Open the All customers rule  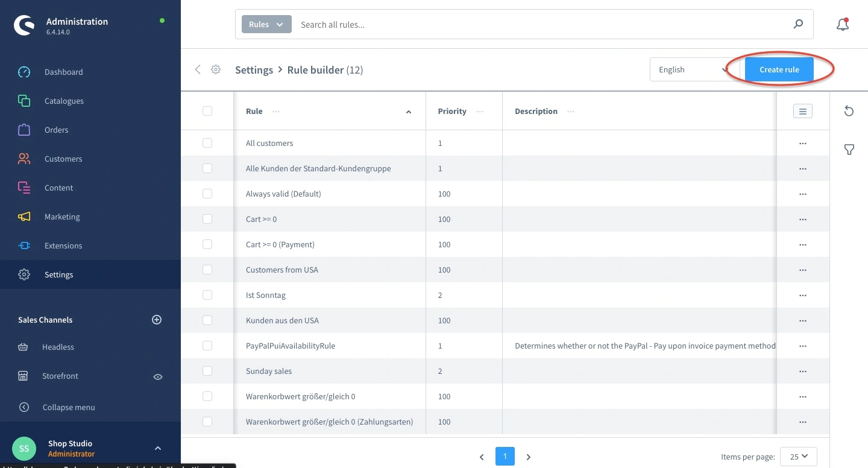[x=269, y=144]
